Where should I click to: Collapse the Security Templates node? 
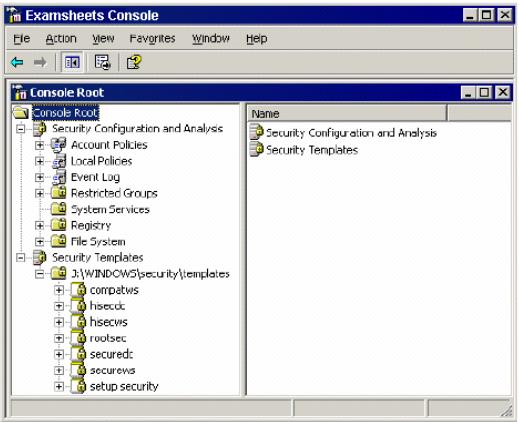(x=21, y=258)
